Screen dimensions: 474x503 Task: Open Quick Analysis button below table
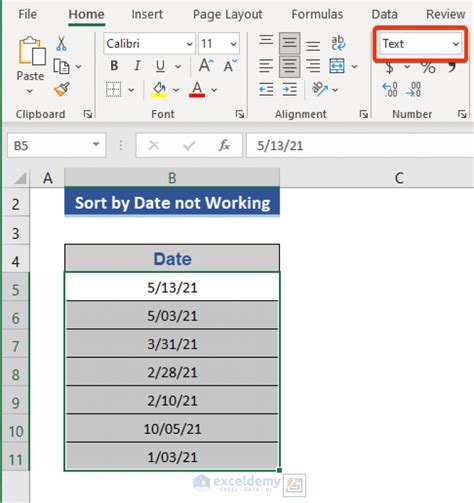pyautogui.click(x=294, y=485)
